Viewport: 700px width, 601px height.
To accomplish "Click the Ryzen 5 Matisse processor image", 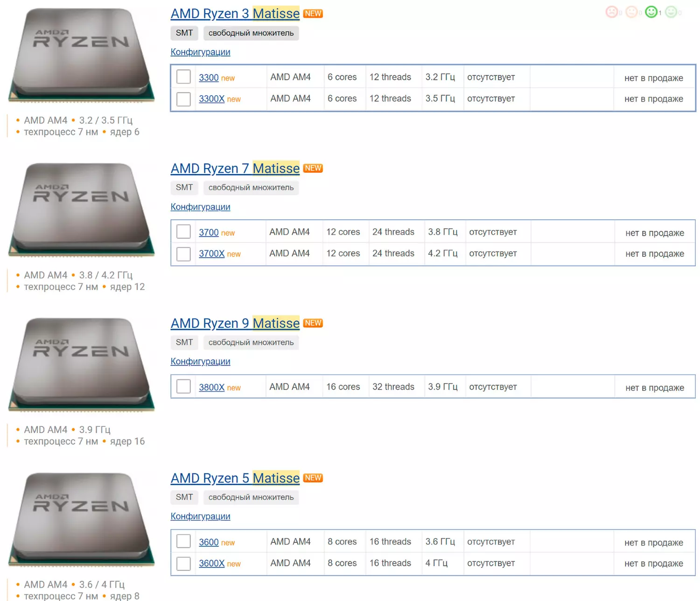I will (81, 520).
